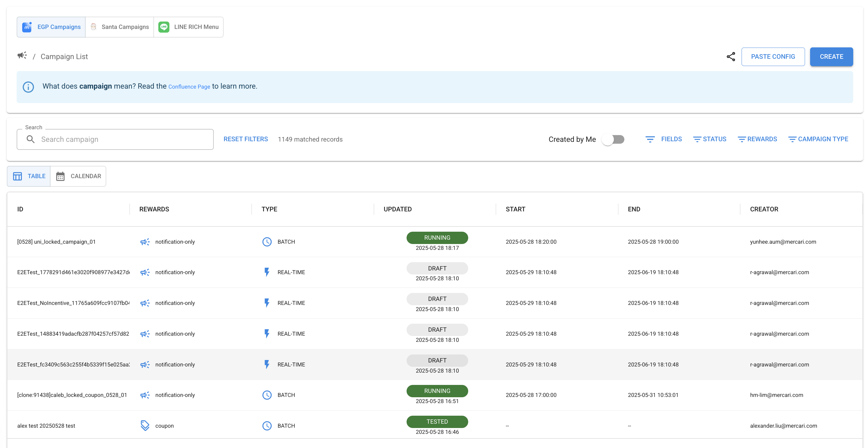Click lightning icon in E2ETest_fc3409c5 row
Screen dimensions: 868x448
pos(267,365)
